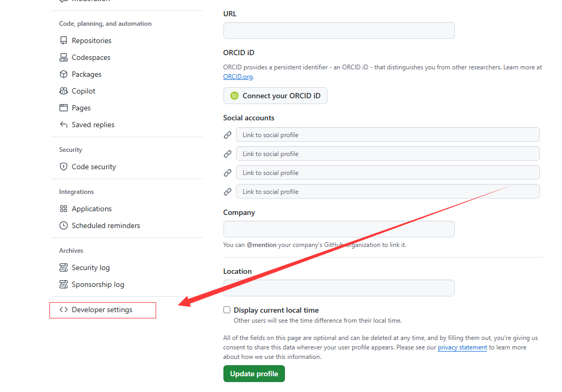Open Developer settings

(x=103, y=310)
